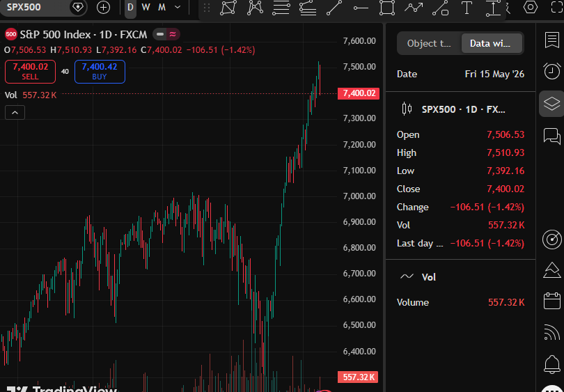Image resolution: width=564 pixels, height=392 pixels.
Task: Open the Watchlist sidebar icon
Action: pyautogui.click(x=551, y=40)
